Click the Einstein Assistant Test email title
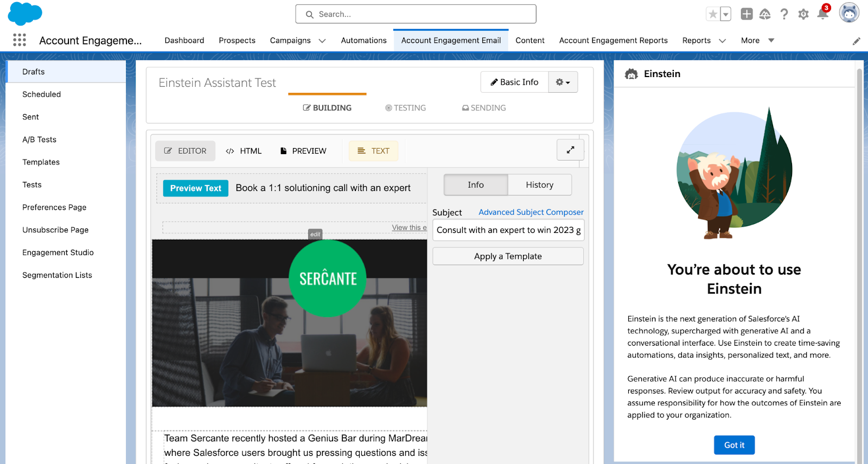 click(217, 82)
